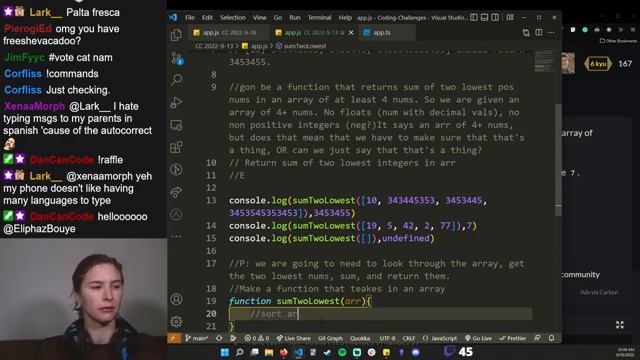Open the Help menu
The width and height of the screenshot is (640, 360).
(345, 18)
